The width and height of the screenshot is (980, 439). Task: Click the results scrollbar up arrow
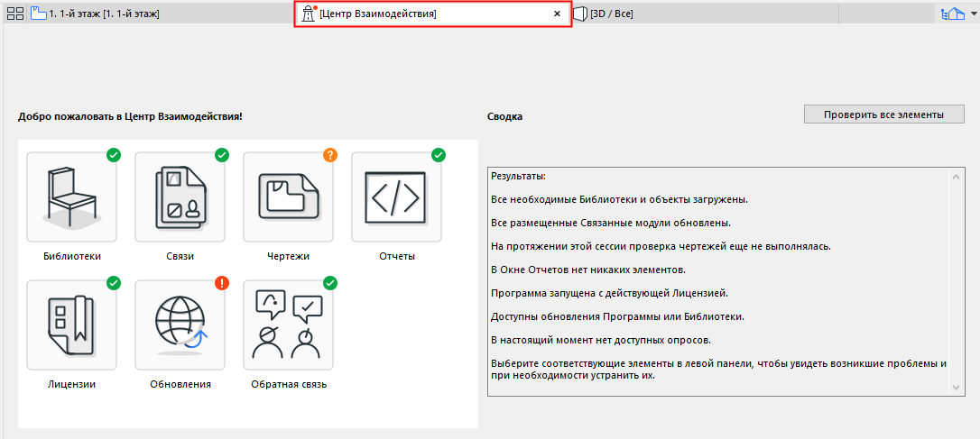[x=956, y=178]
